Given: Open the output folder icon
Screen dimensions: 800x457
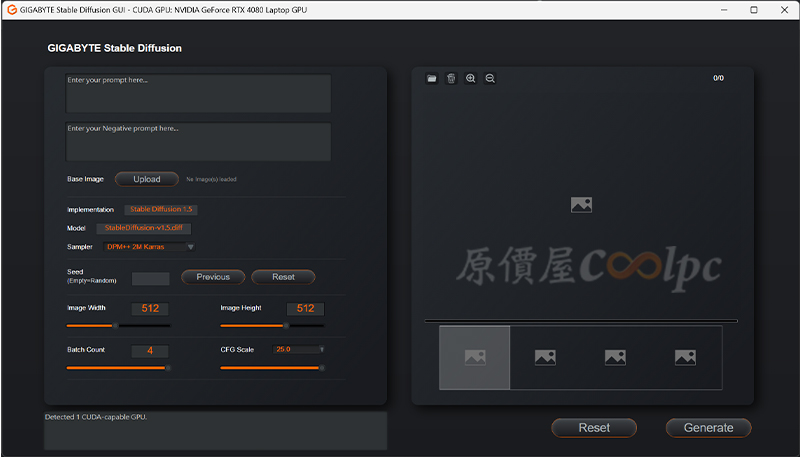Looking at the screenshot, I should tap(432, 78).
